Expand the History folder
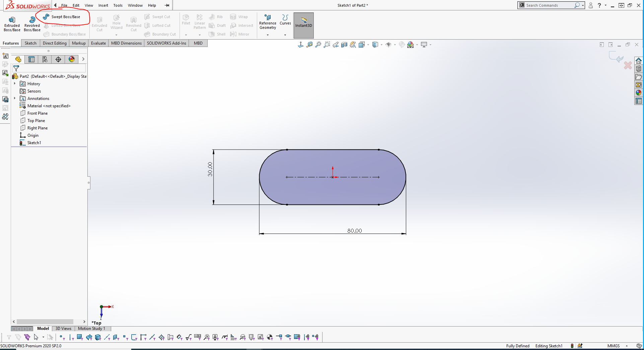644x350 pixels. click(x=15, y=83)
